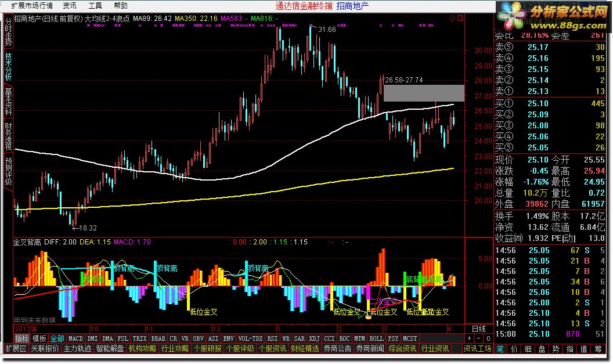The height and width of the screenshot is (364, 613).
Task: Apply the DMI indicator
Action: (93, 338)
